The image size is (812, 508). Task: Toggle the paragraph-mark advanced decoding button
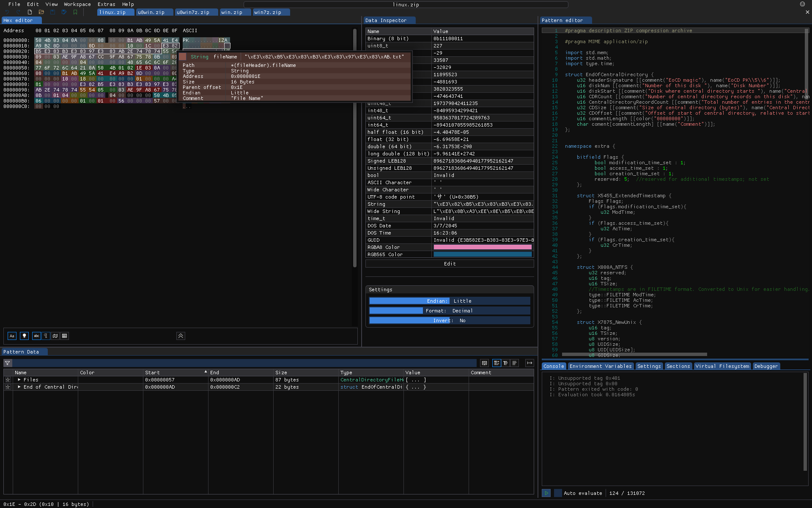click(x=46, y=336)
